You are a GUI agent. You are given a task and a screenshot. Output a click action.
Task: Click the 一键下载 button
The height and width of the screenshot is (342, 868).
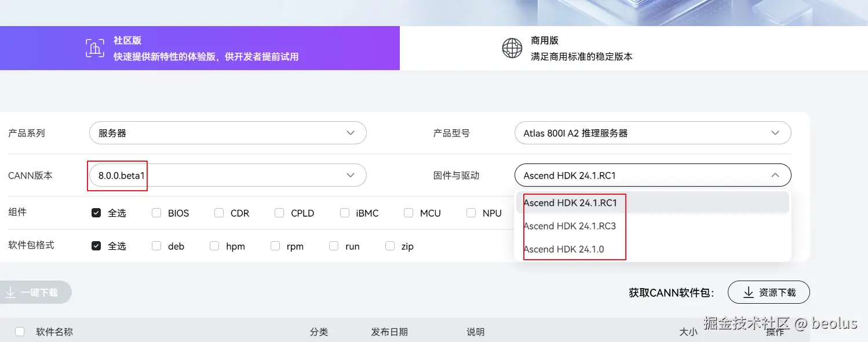click(35, 293)
